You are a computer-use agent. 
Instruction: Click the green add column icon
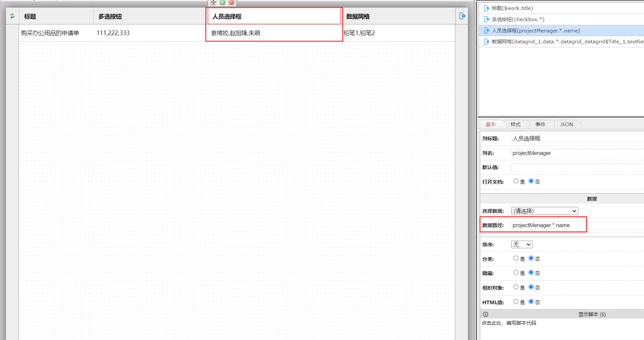tap(222, 2)
